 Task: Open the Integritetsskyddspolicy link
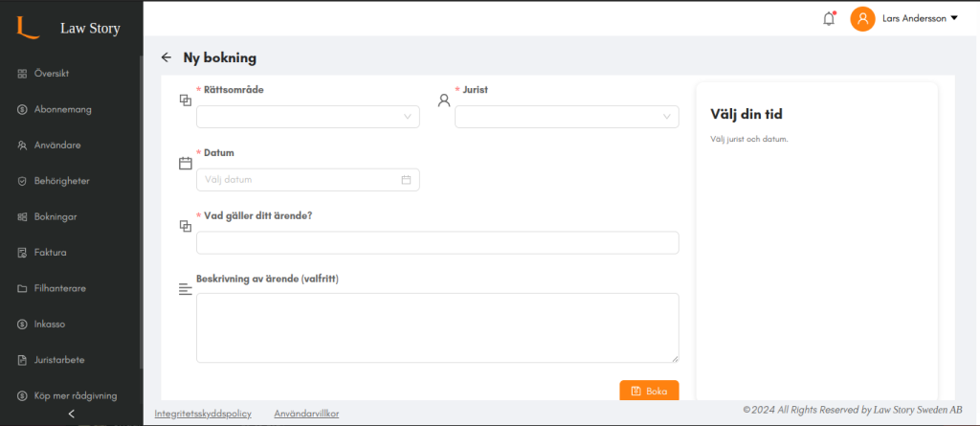pyautogui.click(x=203, y=414)
